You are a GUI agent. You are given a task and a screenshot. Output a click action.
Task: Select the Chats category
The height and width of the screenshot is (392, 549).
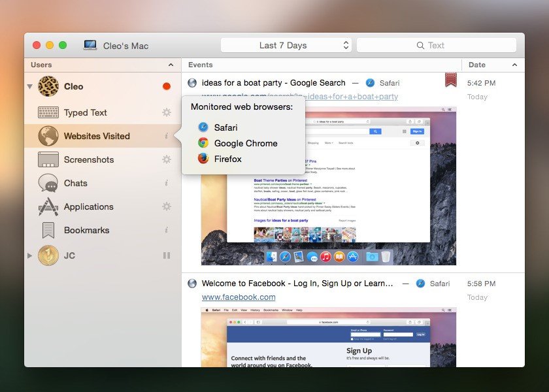coord(103,183)
